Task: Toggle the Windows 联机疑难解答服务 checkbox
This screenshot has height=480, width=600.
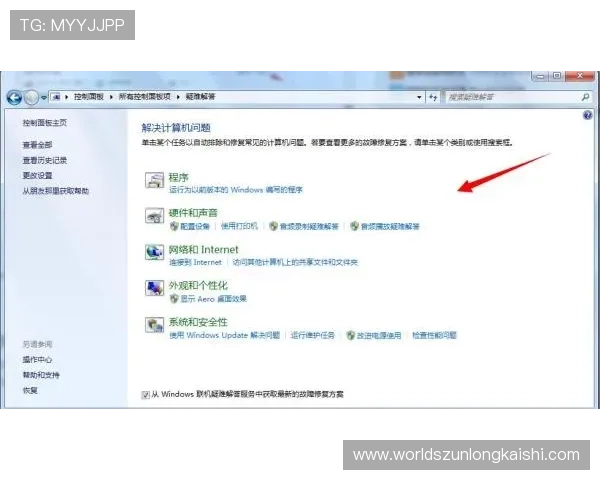Action: coord(145,395)
